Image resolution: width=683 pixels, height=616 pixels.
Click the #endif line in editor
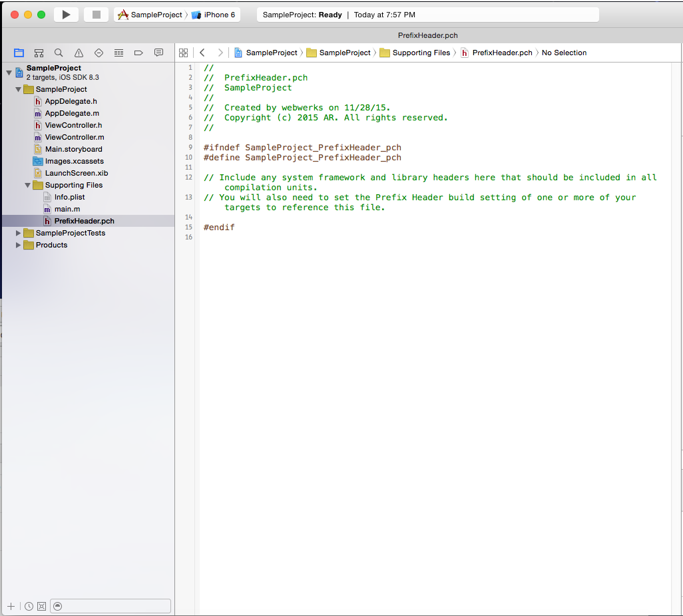pyautogui.click(x=219, y=228)
